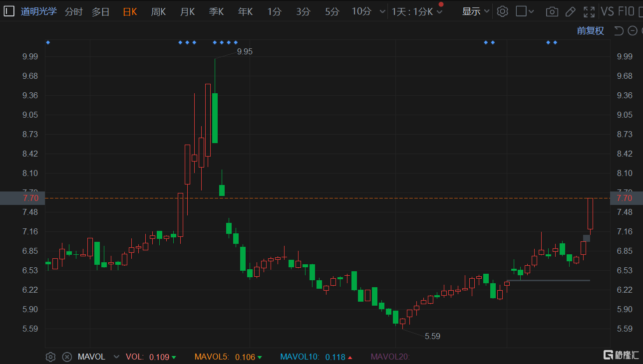643x364 pixels.
Task: Click the 8.42 label on right price axis
Action: (x=625, y=154)
